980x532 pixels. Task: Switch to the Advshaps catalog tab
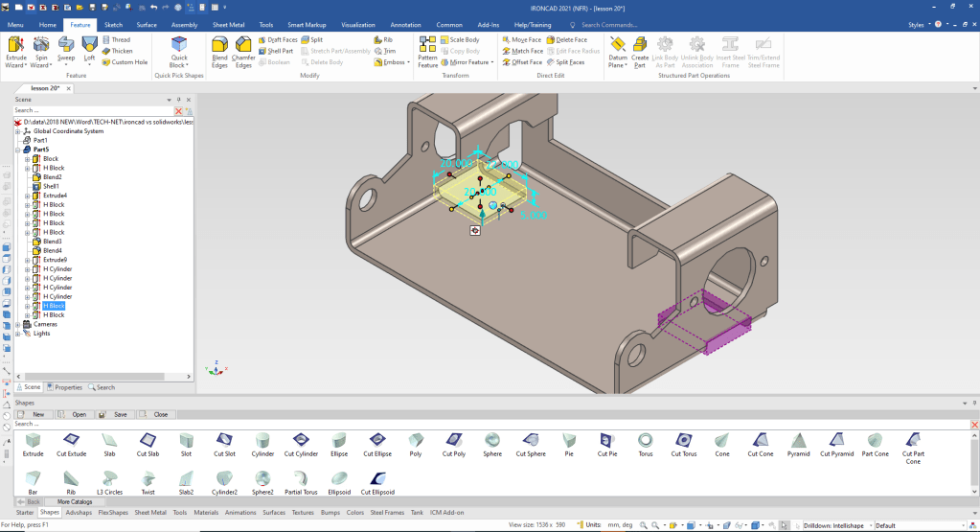pyautogui.click(x=79, y=513)
